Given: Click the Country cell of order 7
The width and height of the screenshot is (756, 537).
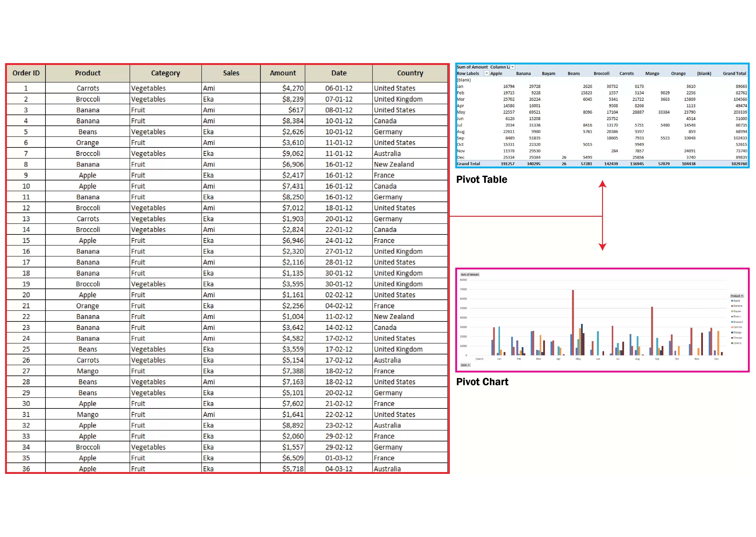Looking at the screenshot, I should coord(410,153).
